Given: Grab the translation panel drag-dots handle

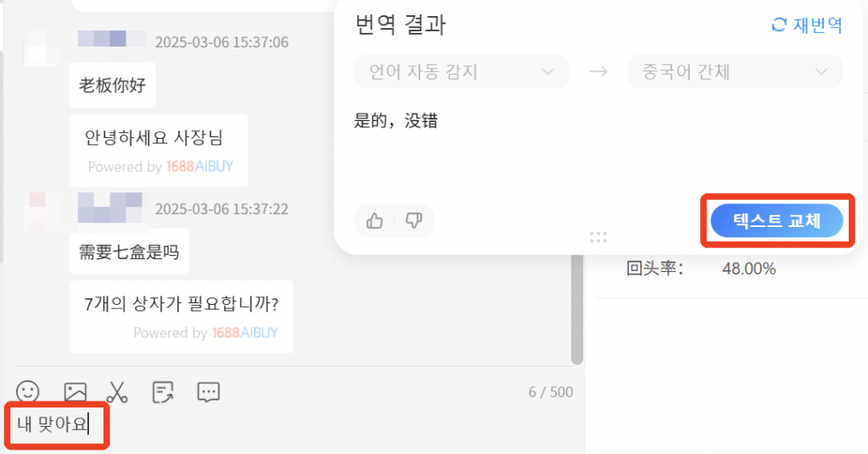Looking at the screenshot, I should pyautogui.click(x=598, y=237).
